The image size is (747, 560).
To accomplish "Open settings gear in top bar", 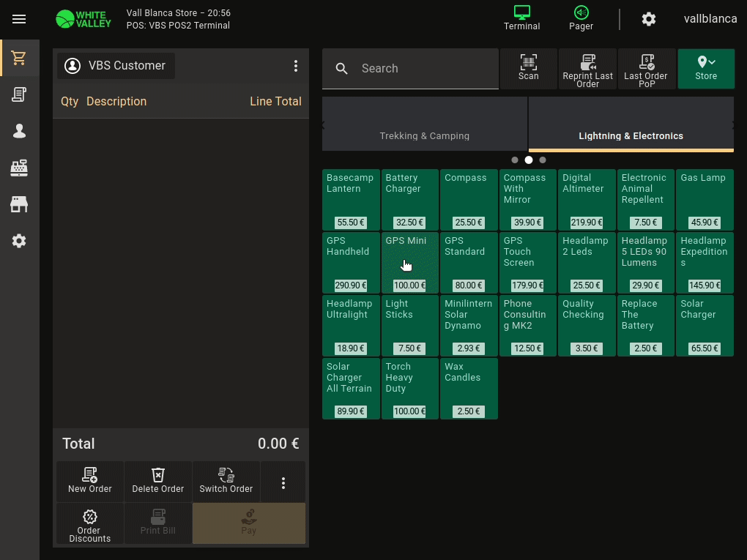I will [x=648, y=19].
